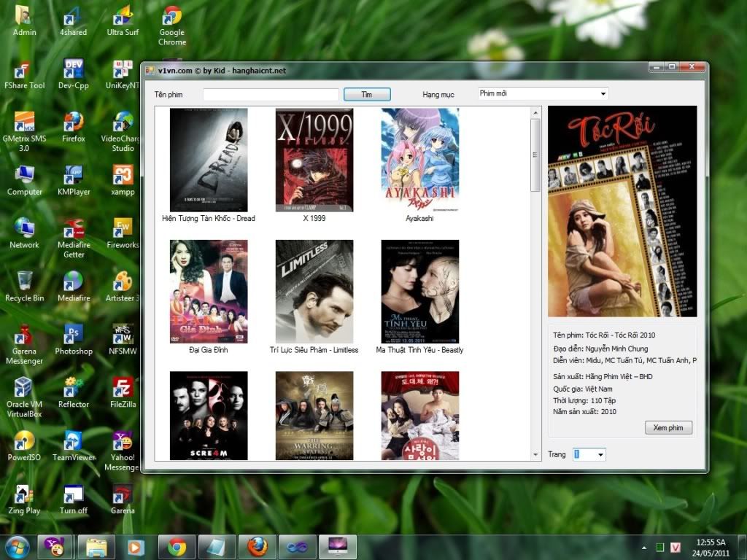This screenshot has height=560, width=747.
Task: Launch Yahoo! Messenger desktop shortcut
Action: pos(122,451)
